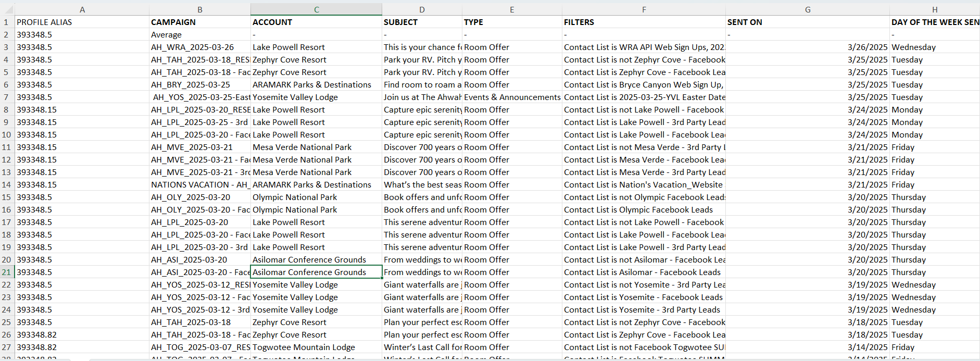Select 'Find room to roam' subject cell
Image resolution: width=980 pixels, height=361 pixels.
[x=422, y=84]
